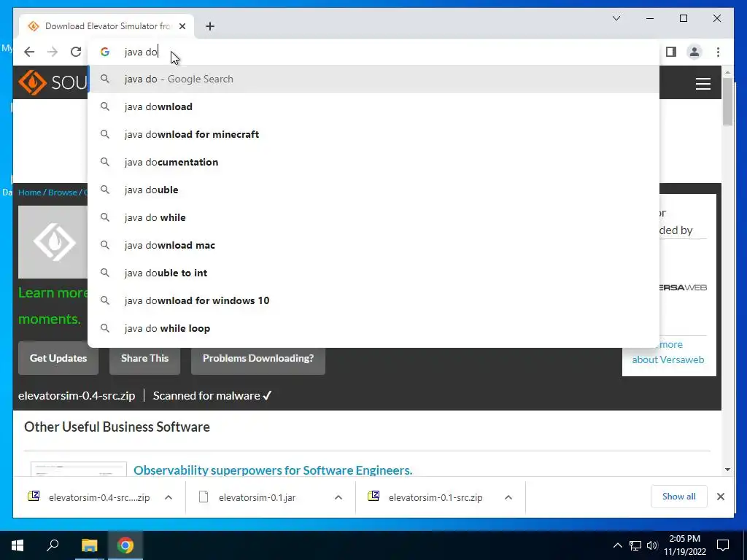Expand options for elevatorsim-0.1-src.zip download
The image size is (747, 560).
[508, 497]
